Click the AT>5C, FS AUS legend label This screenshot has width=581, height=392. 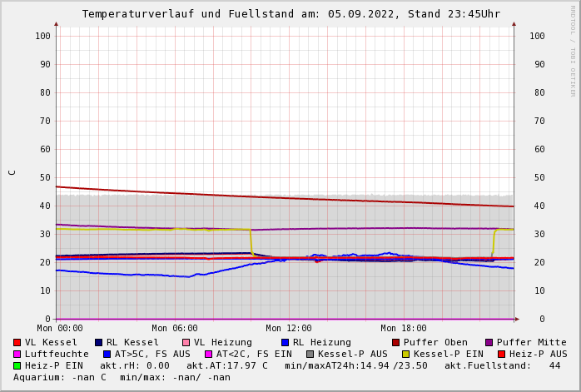coord(152,354)
